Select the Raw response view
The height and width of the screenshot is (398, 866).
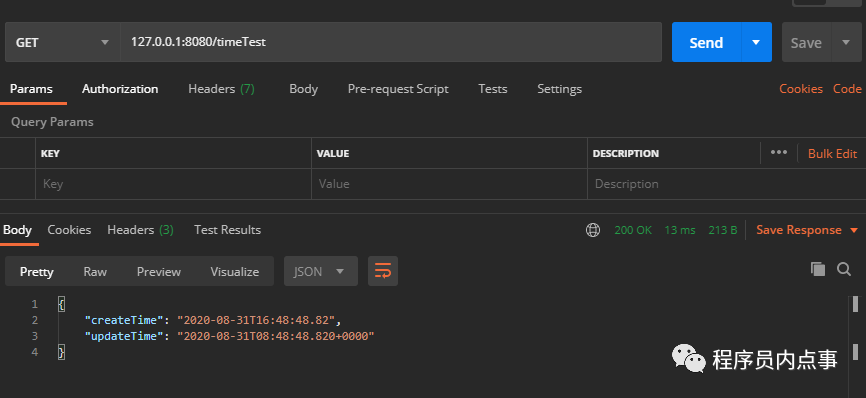pos(95,272)
